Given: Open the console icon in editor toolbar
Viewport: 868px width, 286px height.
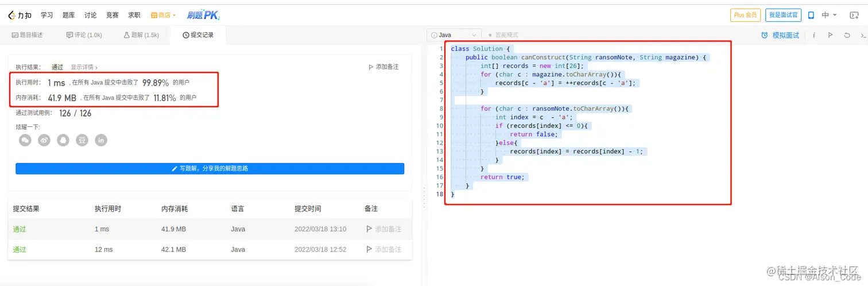Looking at the screenshot, I should [863, 35].
